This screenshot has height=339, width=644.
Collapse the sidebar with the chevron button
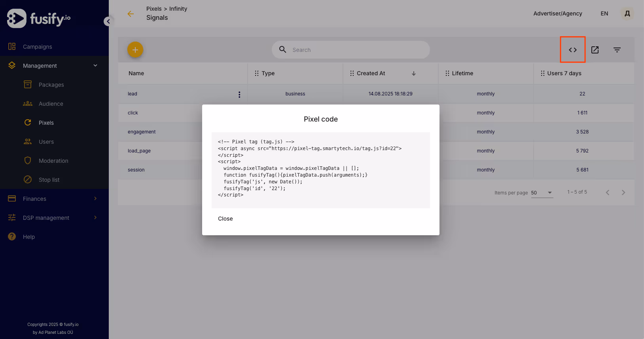click(108, 21)
